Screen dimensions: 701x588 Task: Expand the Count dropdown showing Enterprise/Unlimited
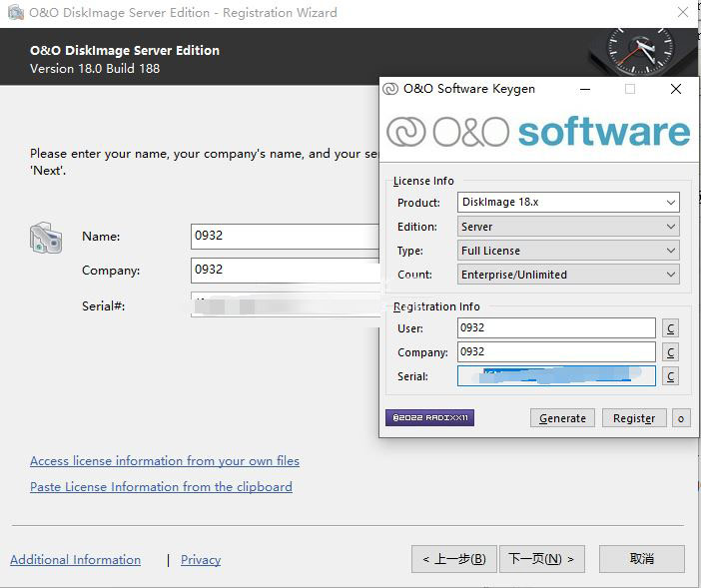(568, 275)
